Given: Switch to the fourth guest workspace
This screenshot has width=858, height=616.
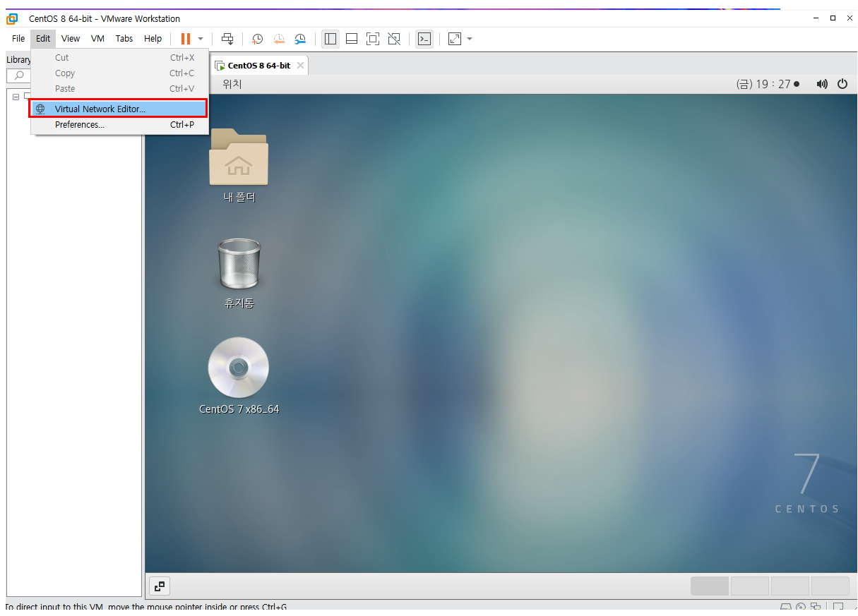Looking at the screenshot, I should [x=830, y=586].
